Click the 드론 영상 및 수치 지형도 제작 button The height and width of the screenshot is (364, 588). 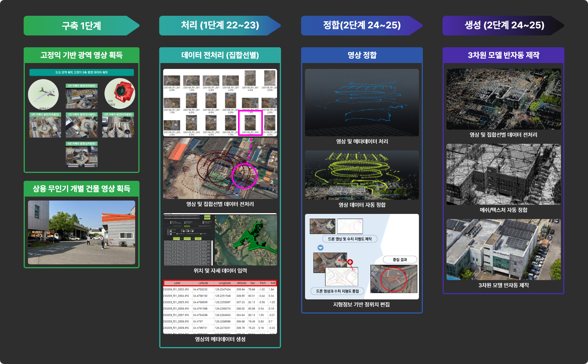(x=350, y=239)
